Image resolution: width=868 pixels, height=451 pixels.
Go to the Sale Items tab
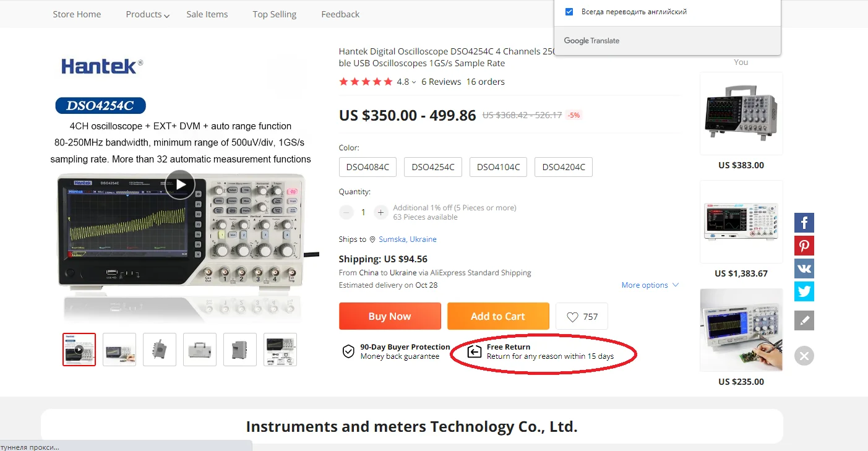click(x=207, y=14)
